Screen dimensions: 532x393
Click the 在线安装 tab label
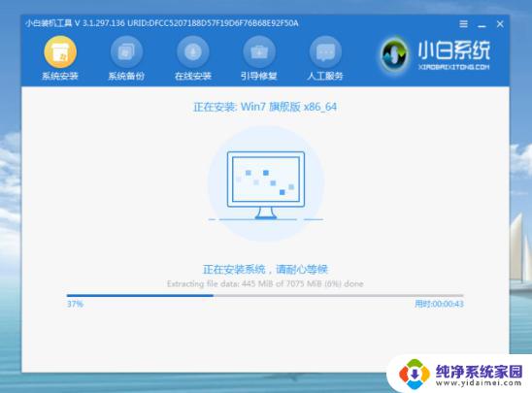tap(193, 76)
